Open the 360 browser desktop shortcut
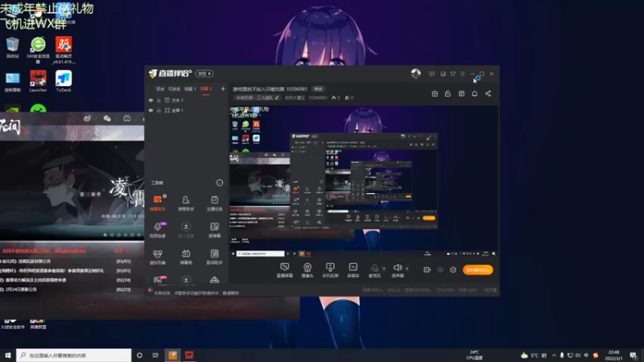The image size is (644, 362). coord(38,50)
